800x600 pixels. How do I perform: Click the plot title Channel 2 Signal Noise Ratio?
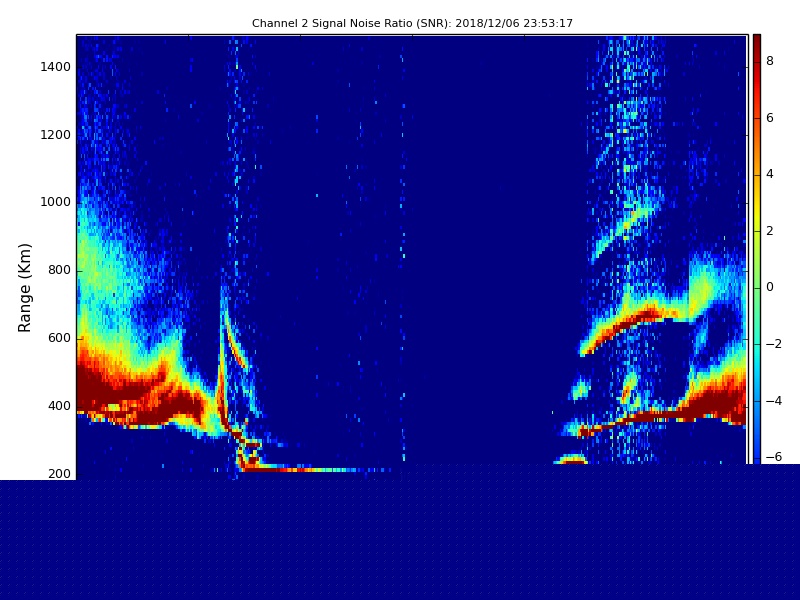(x=412, y=23)
